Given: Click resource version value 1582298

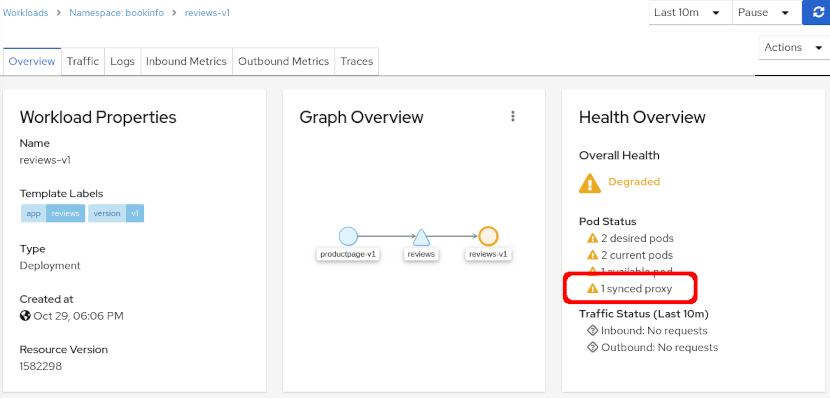Looking at the screenshot, I should tap(41, 366).
